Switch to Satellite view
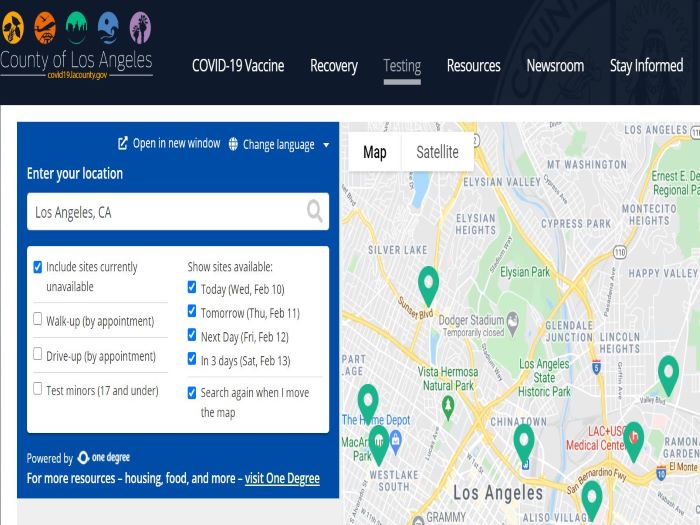The height and width of the screenshot is (525, 700). 438,152
